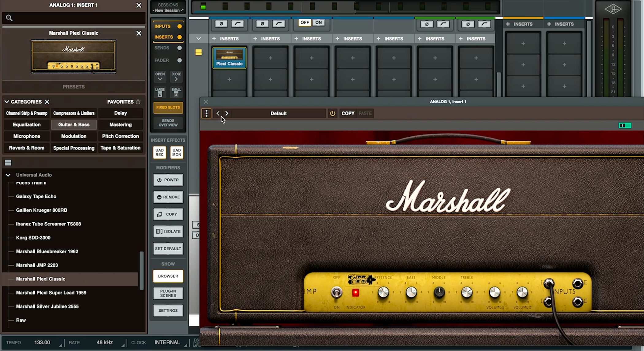Click the list view icon above Universal Audio
This screenshot has height=351, width=644.
[x=8, y=162]
